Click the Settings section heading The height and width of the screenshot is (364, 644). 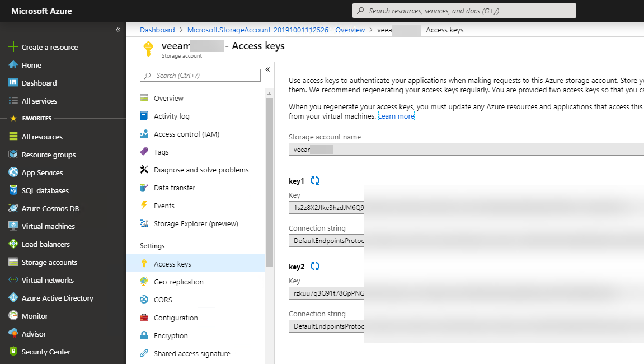pos(152,245)
